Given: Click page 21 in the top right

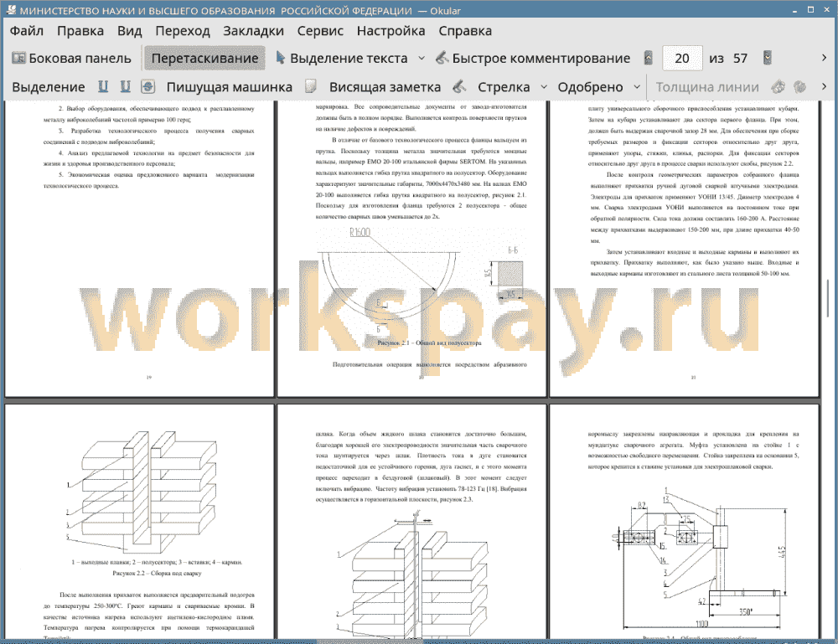Looking at the screenshot, I should point(684,249).
